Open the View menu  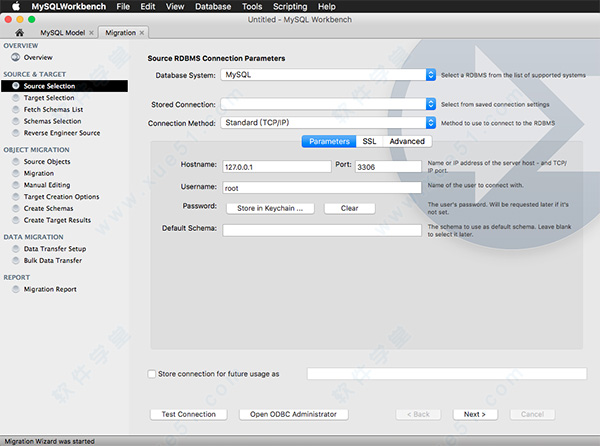pos(175,7)
